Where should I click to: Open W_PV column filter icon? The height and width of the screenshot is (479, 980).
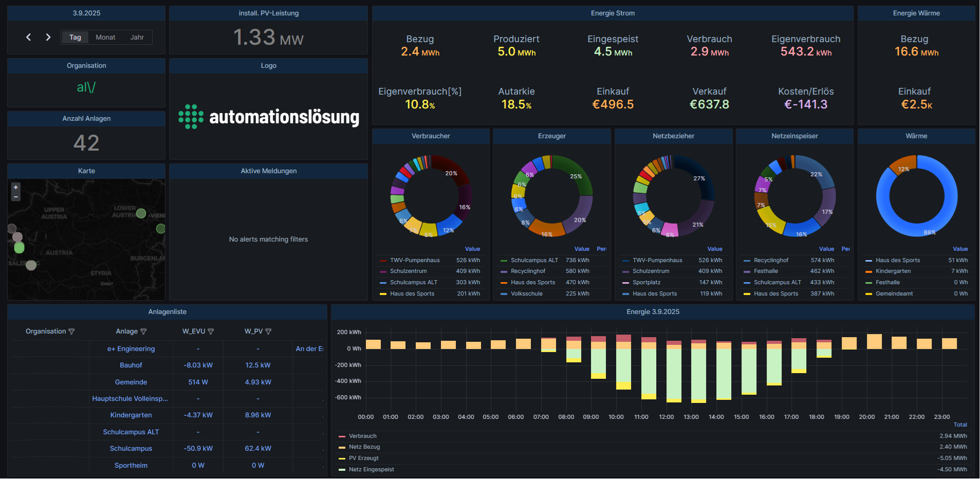[x=268, y=331]
